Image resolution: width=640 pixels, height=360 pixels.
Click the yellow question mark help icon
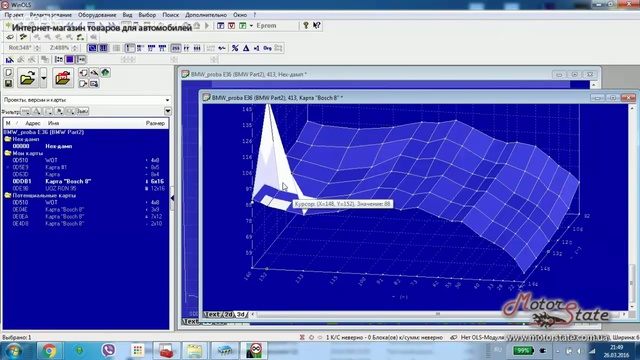click(306, 25)
